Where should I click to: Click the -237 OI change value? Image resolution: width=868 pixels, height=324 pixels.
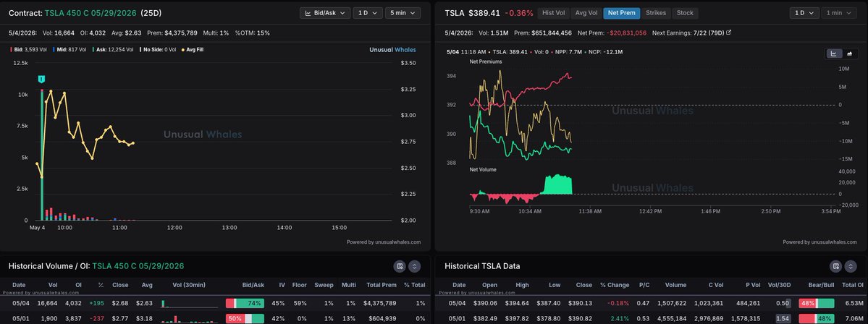pos(97,318)
